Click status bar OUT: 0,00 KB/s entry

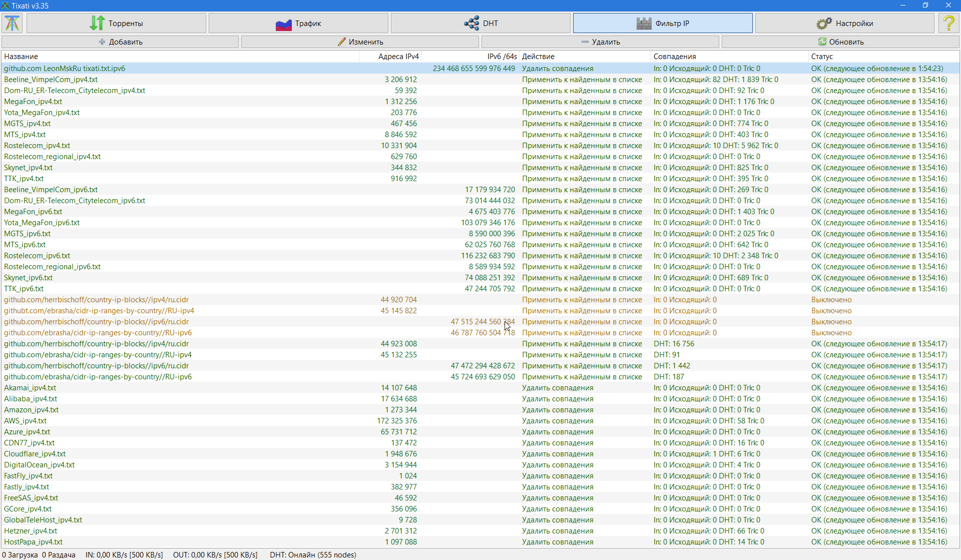click(x=215, y=554)
